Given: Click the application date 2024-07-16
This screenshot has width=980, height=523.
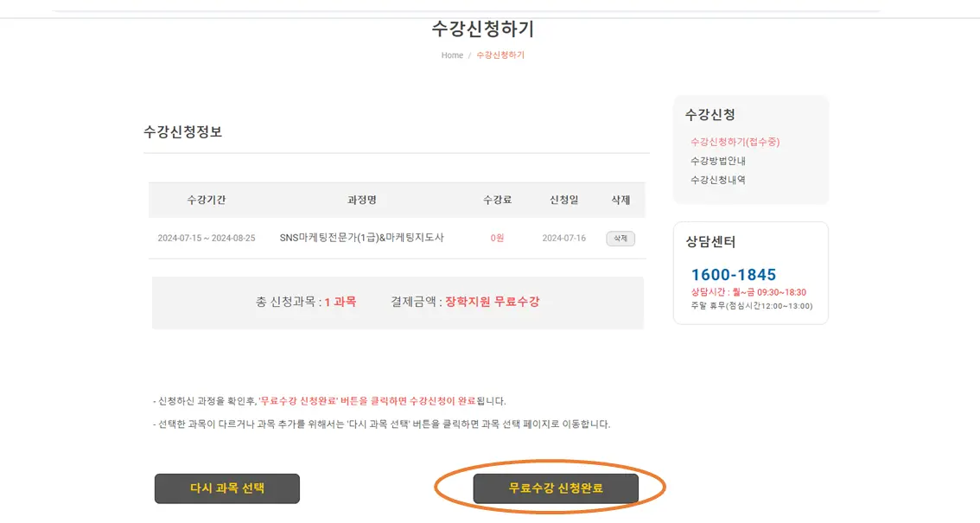Looking at the screenshot, I should coord(563,238).
